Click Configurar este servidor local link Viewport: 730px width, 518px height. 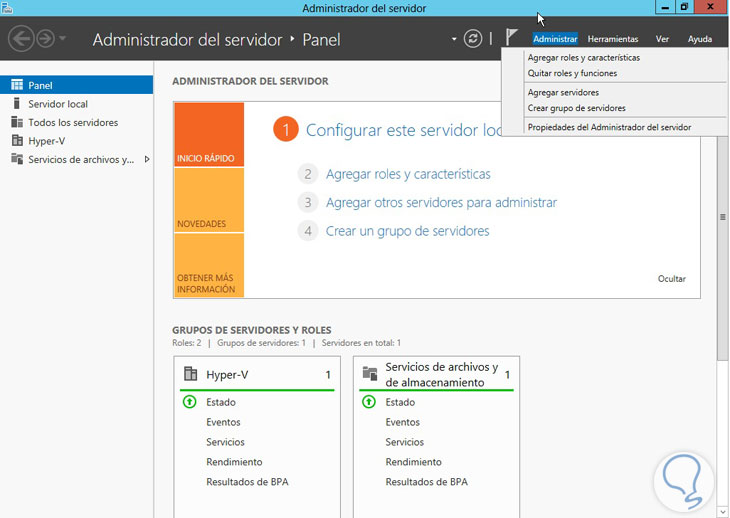pos(404,130)
